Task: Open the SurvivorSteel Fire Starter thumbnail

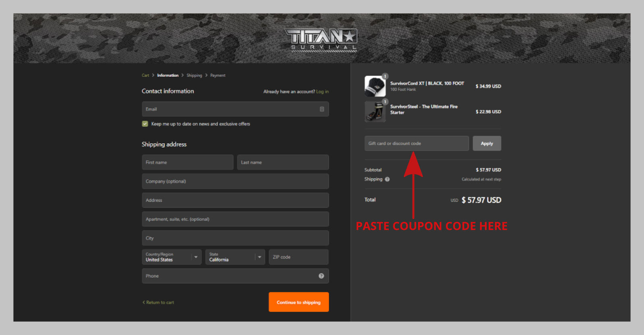Action: (375, 112)
